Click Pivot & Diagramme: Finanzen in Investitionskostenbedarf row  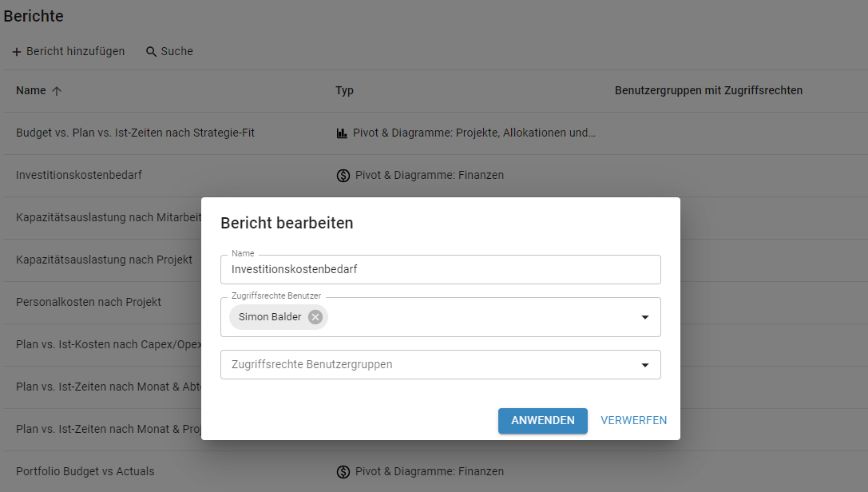pos(430,176)
